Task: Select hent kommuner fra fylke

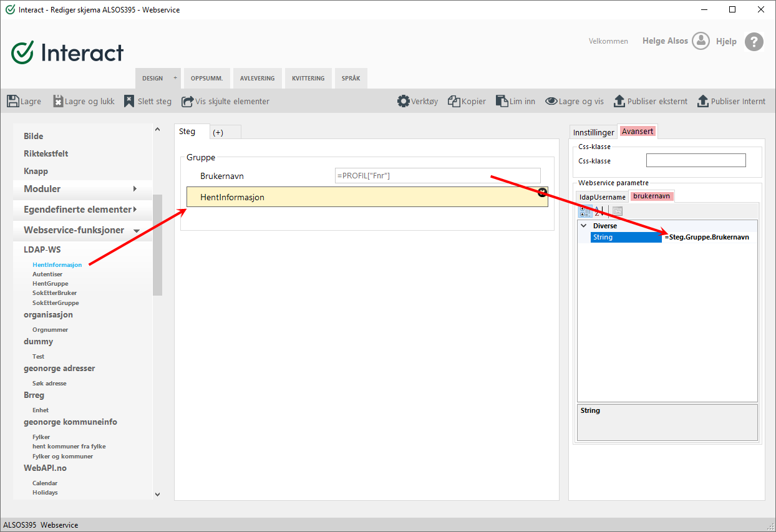Action: (x=69, y=446)
